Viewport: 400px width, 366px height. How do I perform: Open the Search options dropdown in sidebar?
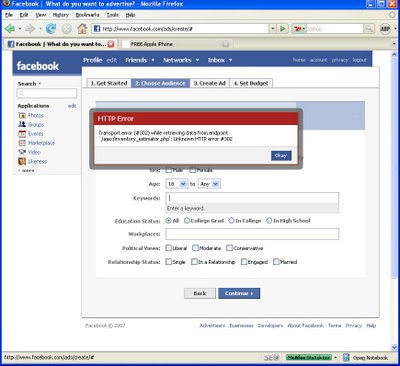point(40,84)
